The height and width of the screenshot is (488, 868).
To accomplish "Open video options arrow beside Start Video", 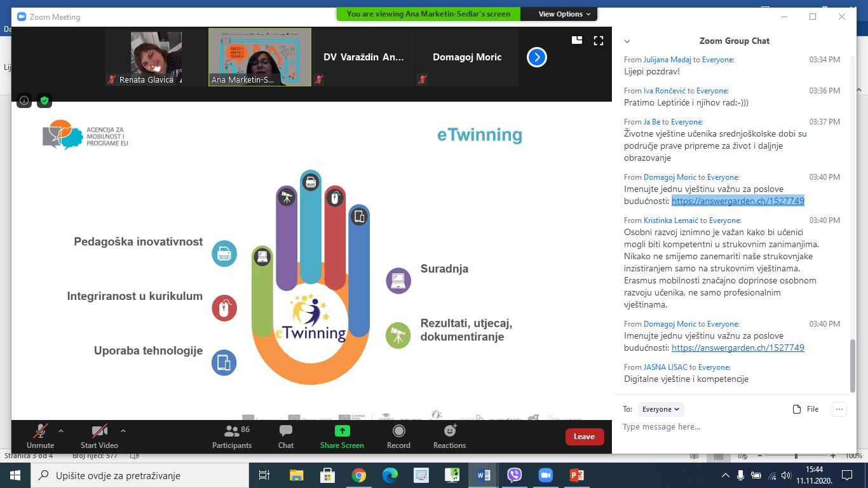I will (123, 430).
